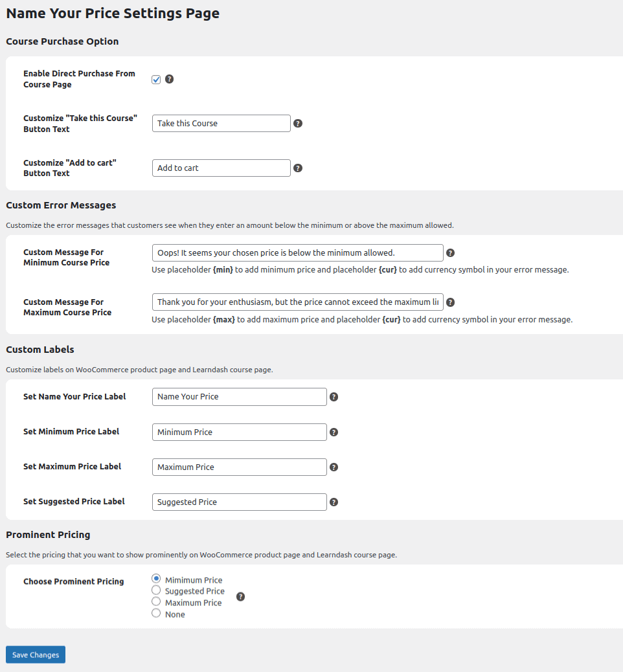Click help icon beside Suggested Price label field
Viewport: 623px width, 672px height.
(x=334, y=502)
